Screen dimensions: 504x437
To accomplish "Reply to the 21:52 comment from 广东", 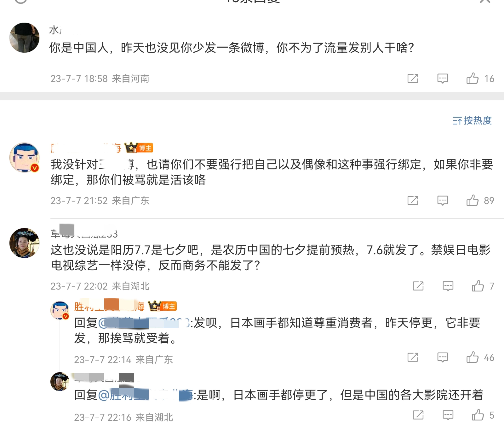I will [x=442, y=200].
